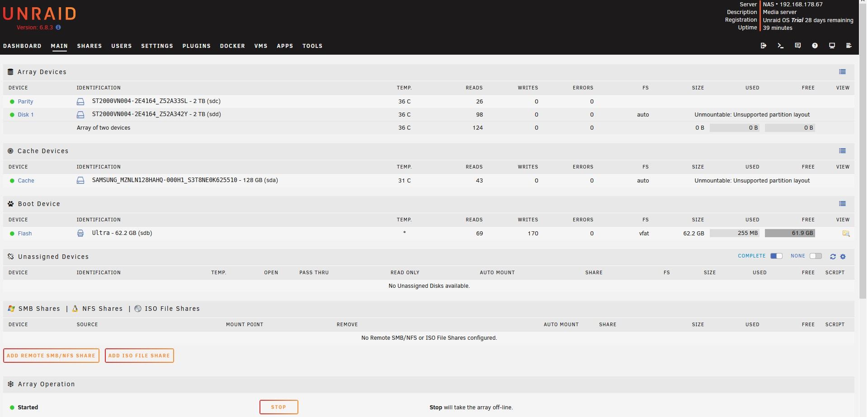This screenshot has width=868, height=417.
Task: Click the Flash 61.9 GB free bar
Action: [790, 233]
